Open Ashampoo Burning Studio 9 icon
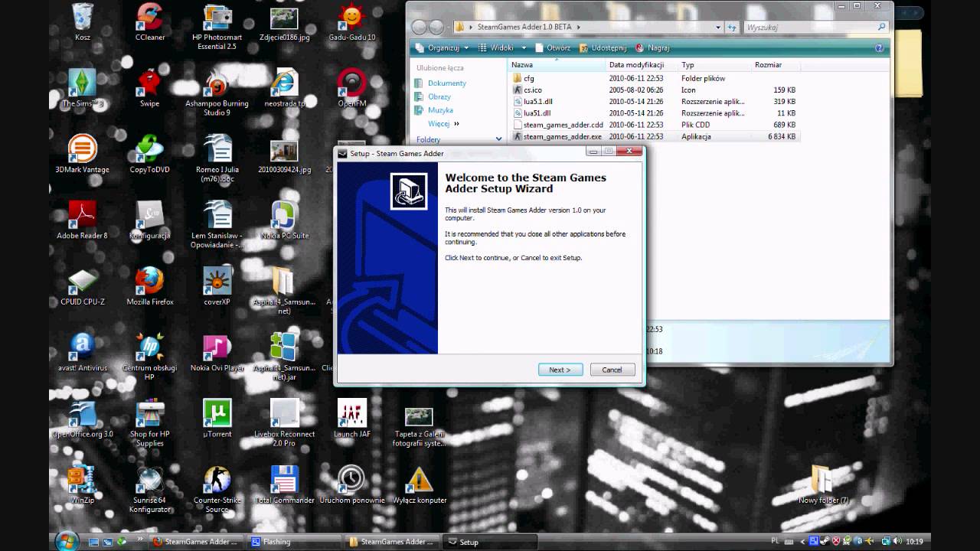 tap(217, 93)
